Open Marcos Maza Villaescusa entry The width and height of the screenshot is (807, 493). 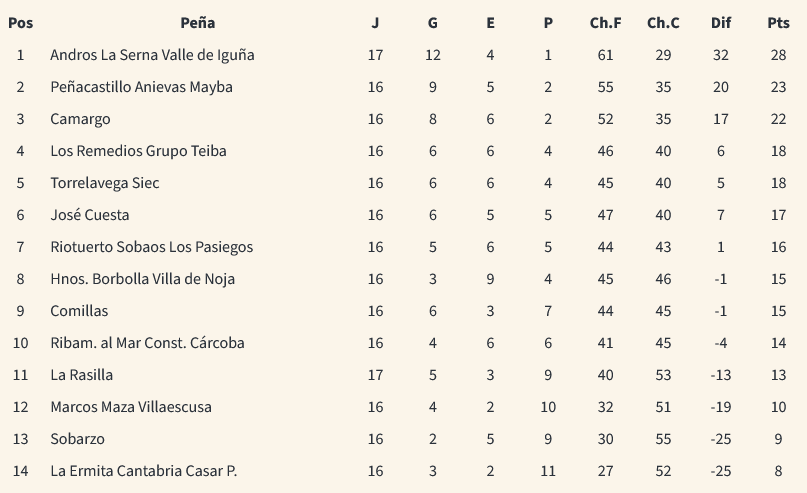[x=131, y=407]
